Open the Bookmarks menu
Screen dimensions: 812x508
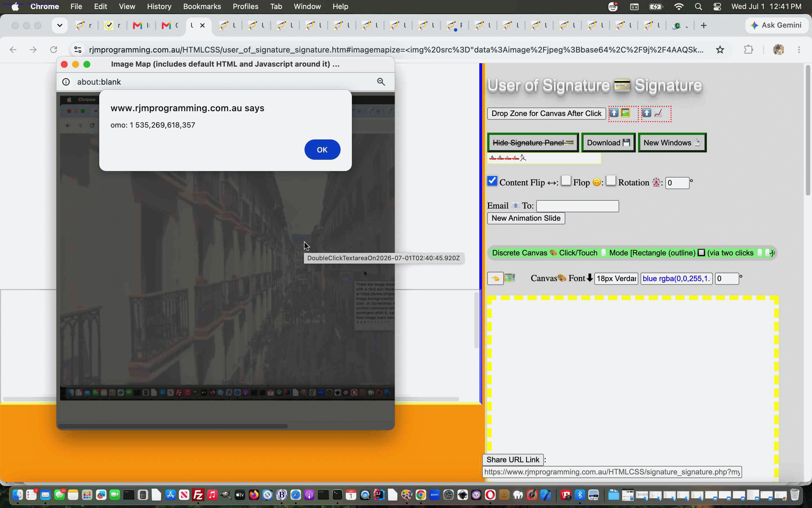coord(202,6)
